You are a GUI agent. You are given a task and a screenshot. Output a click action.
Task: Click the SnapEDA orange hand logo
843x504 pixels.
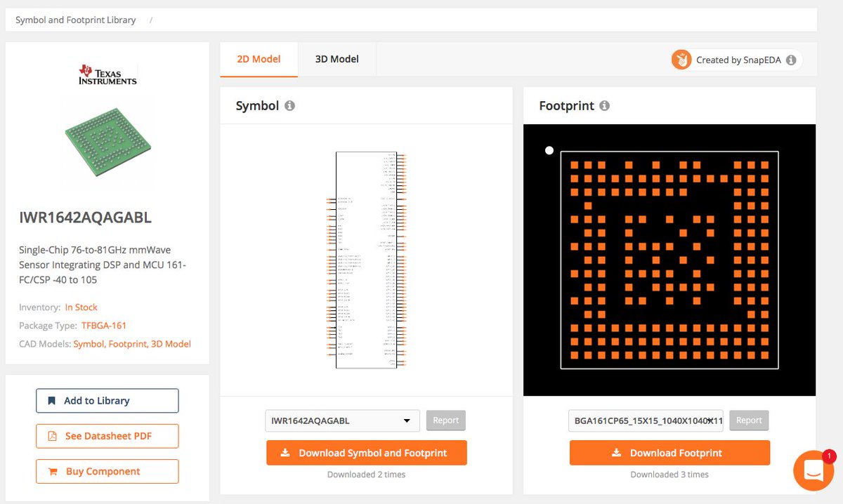point(681,60)
